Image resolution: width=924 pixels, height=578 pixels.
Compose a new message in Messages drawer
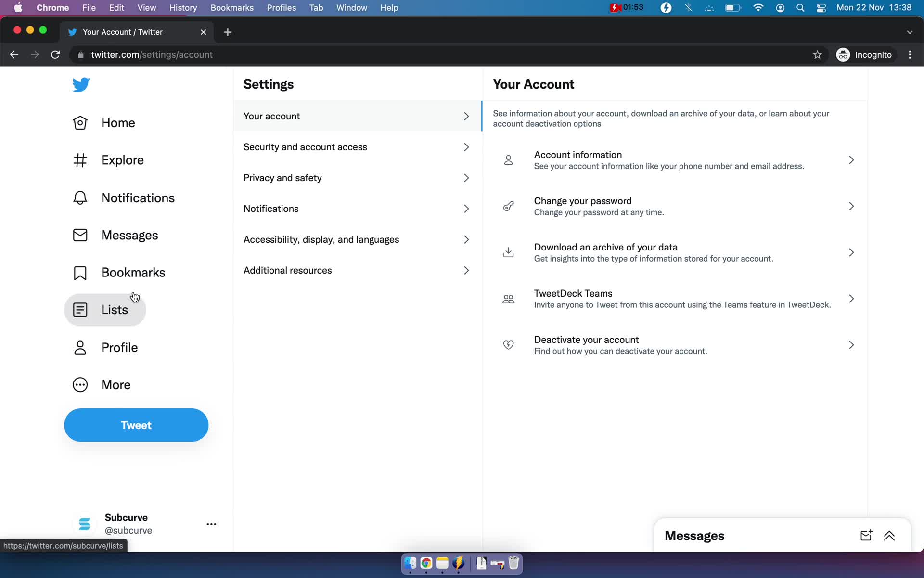point(866,535)
